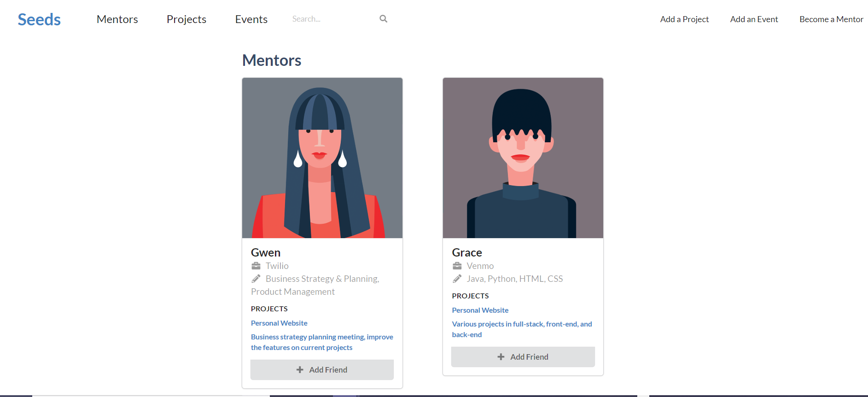The height and width of the screenshot is (397, 868).
Task: Click the Twilio company text
Action: pyautogui.click(x=277, y=266)
